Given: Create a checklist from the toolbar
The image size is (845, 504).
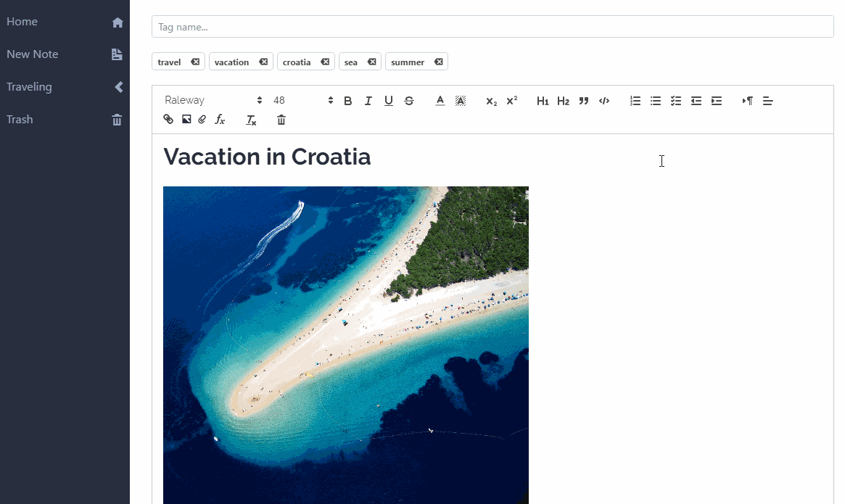Looking at the screenshot, I should click(676, 101).
